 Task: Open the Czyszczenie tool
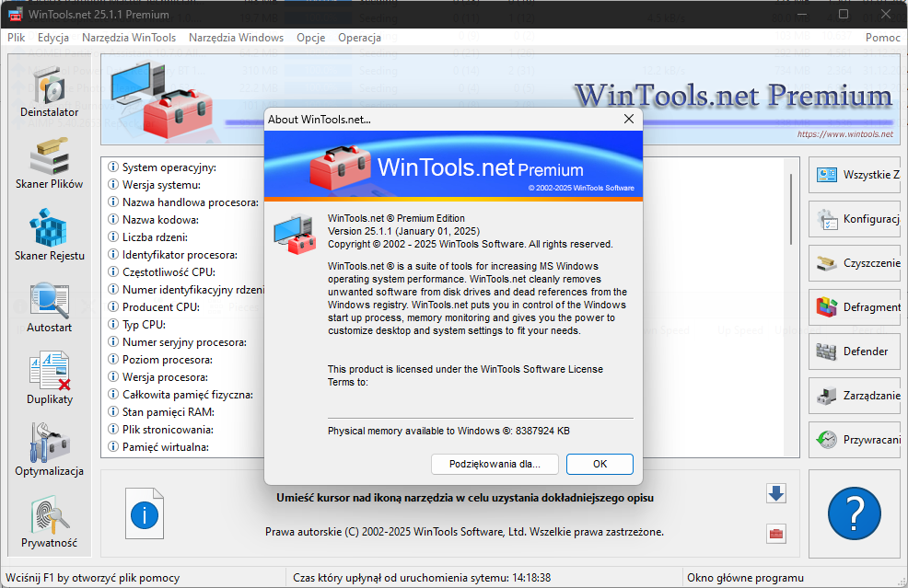pyautogui.click(x=855, y=263)
